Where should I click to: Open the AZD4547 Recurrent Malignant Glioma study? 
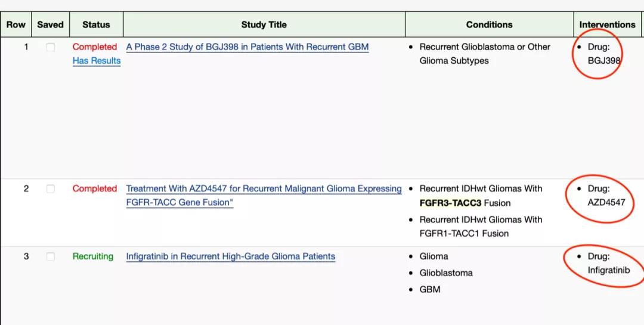pos(264,196)
